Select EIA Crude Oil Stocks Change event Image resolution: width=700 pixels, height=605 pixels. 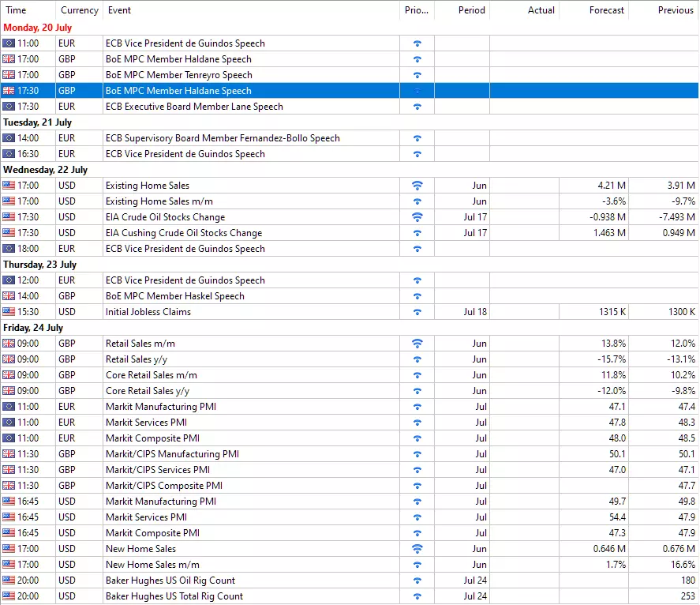[x=165, y=217]
